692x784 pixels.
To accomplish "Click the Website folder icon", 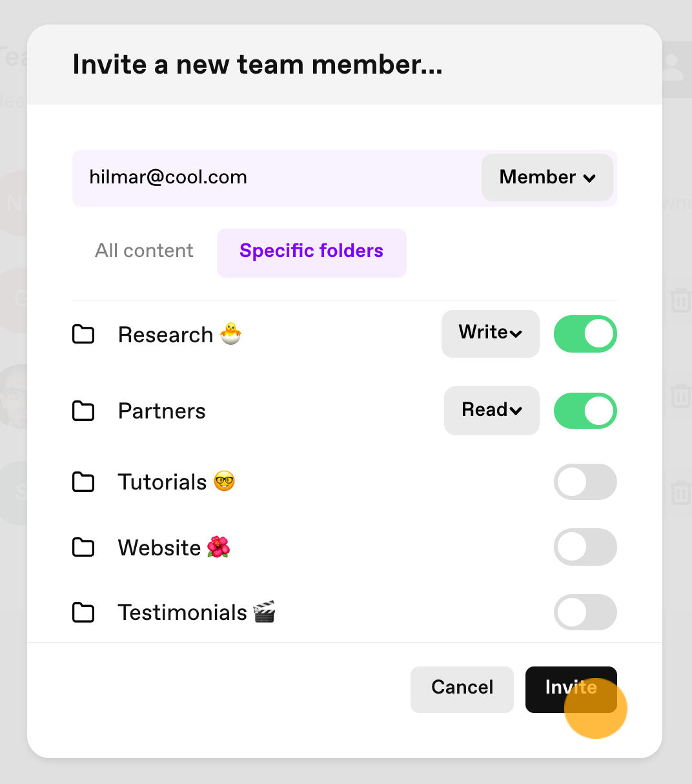I will coord(83,548).
